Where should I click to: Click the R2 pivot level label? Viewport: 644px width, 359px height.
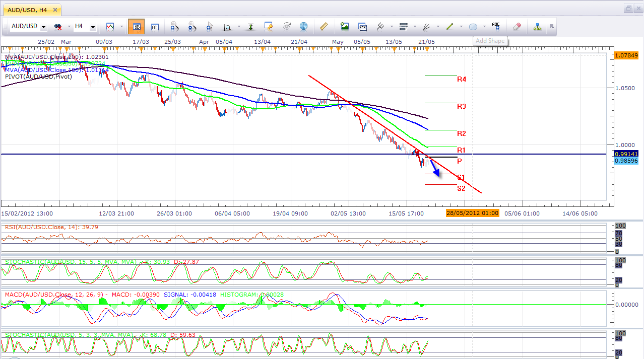point(461,133)
